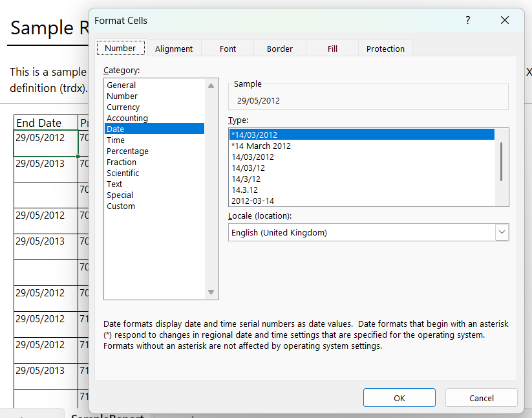This screenshot has height=418, width=532.
Task: Close the Format Cells dialog
Action: [x=505, y=21]
